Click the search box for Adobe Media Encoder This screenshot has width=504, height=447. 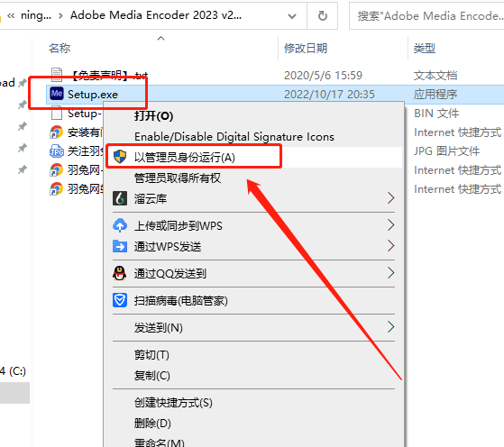pos(427,15)
